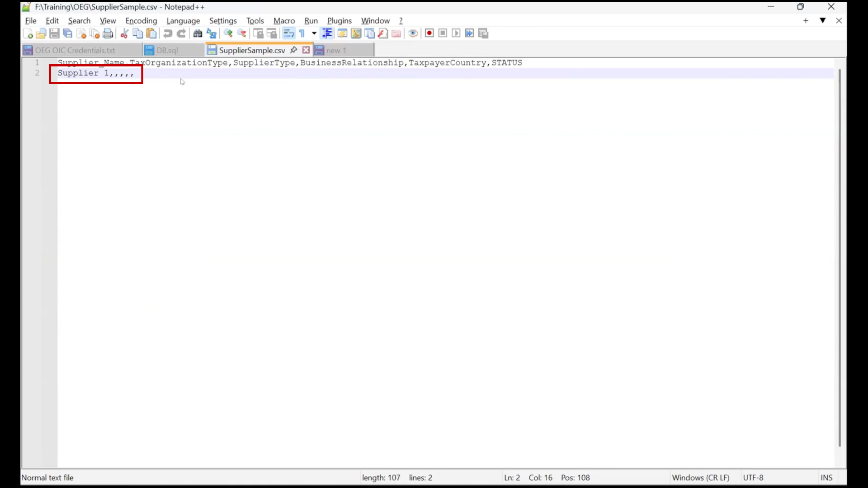Click line number 1 in margin
868x488 pixels.
coord(37,62)
